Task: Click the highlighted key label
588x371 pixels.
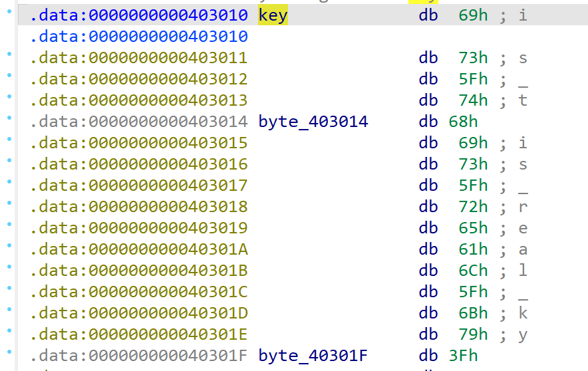Action: point(273,15)
